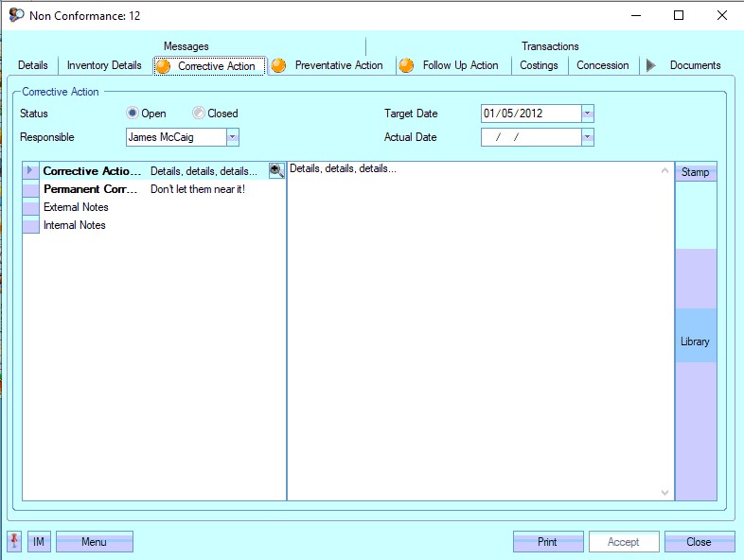Click orange status icon on Follow Up Action tab
The image size is (744, 560).
406,66
